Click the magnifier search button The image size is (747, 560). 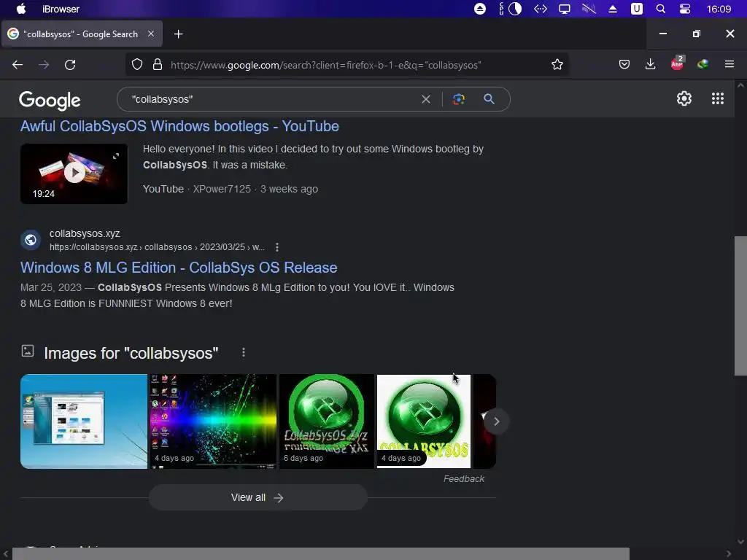coord(489,99)
